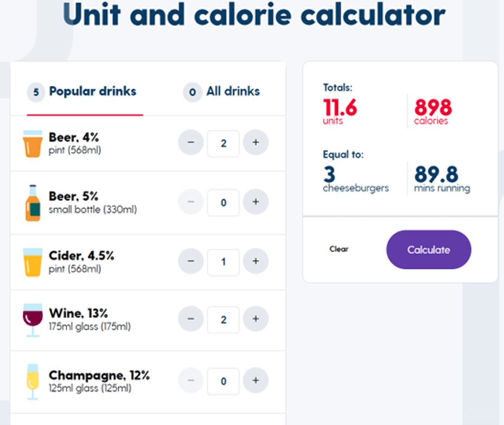Click the purple Calculate button
The image size is (504, 425).
pyautogui.click(x=429, y=249)
